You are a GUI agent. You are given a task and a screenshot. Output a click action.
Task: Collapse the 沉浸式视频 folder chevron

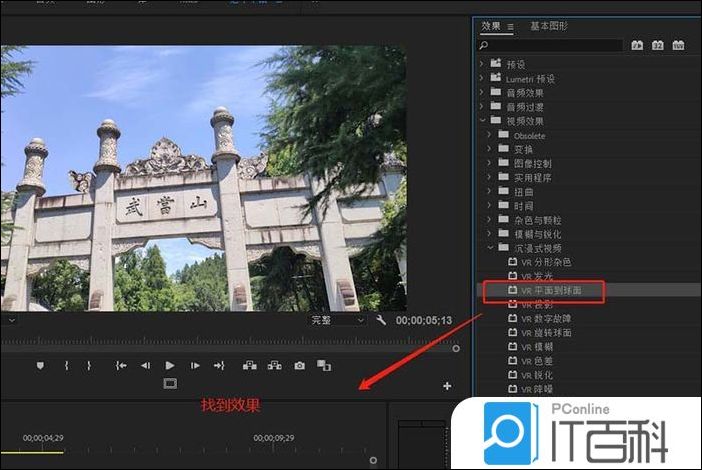[x=490, y=248]
